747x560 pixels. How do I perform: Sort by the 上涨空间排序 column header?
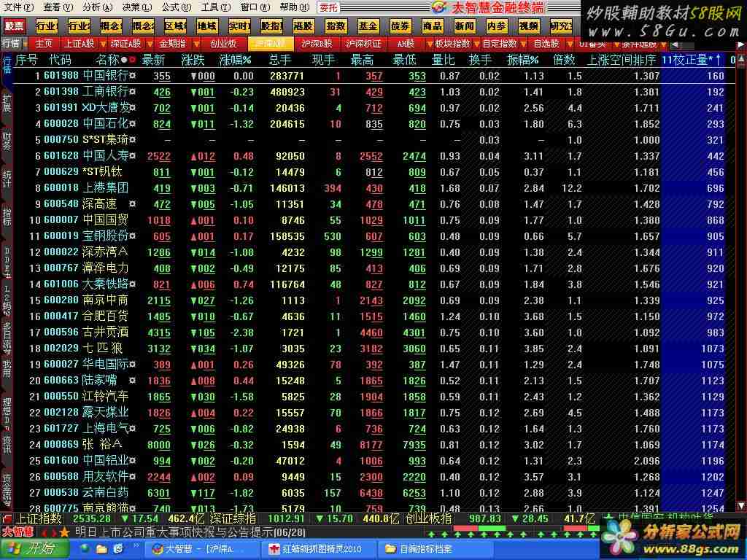click(x=621, y=60)
